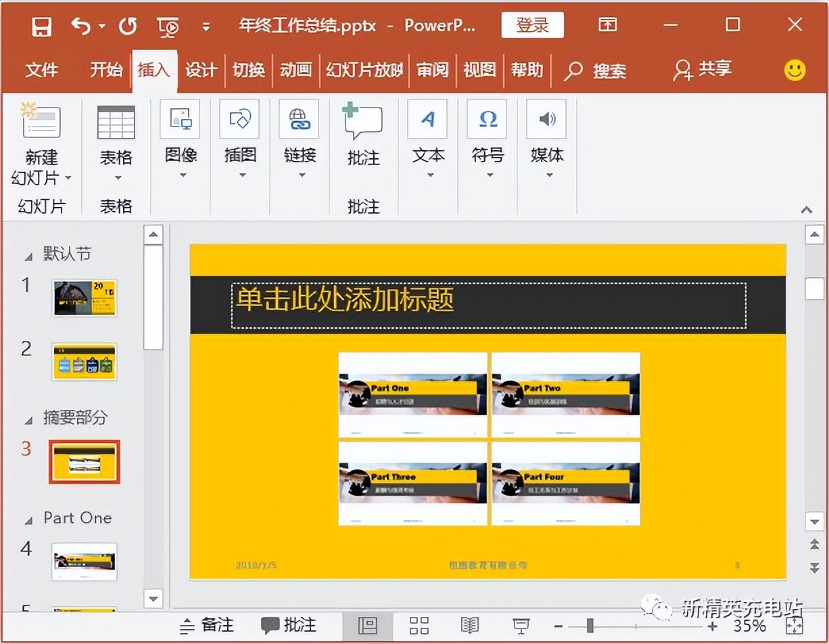Screen dimensions: 829x644
Task: Click the Save icon in title bar
Action: click(42, 26)
